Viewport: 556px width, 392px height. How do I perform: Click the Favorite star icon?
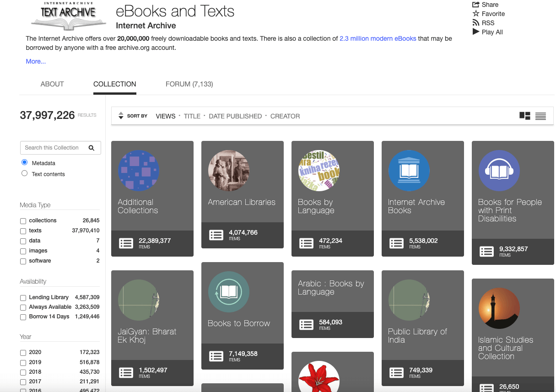[x=476, y=14]
